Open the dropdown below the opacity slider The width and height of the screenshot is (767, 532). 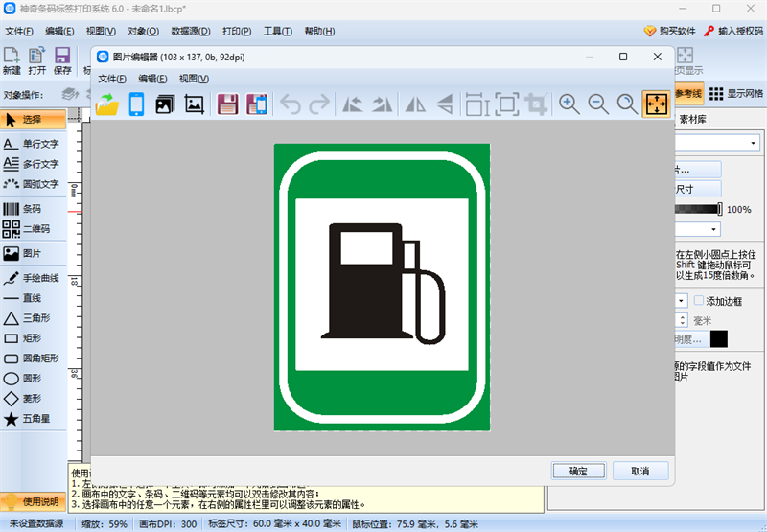(x=713, y=229)
